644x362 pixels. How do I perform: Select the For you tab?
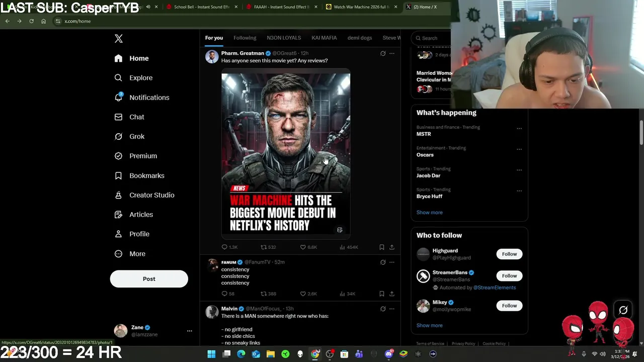tap(214, 38)
